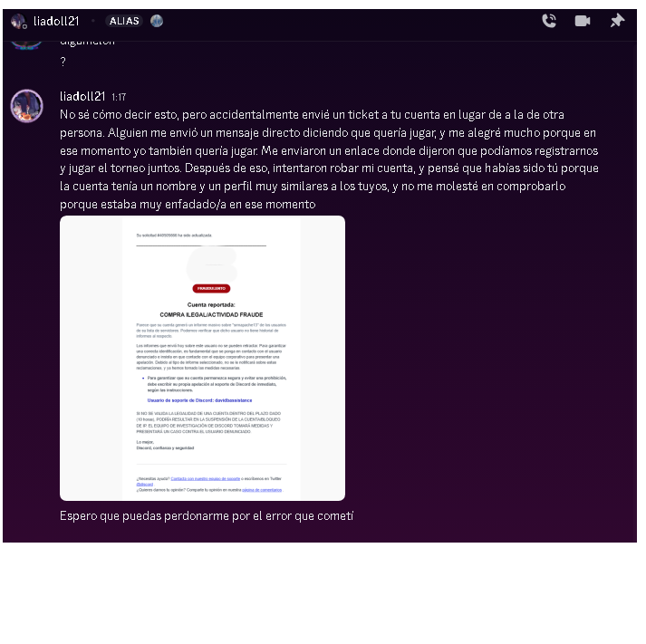Click the ALIAS badge in header

124,21
